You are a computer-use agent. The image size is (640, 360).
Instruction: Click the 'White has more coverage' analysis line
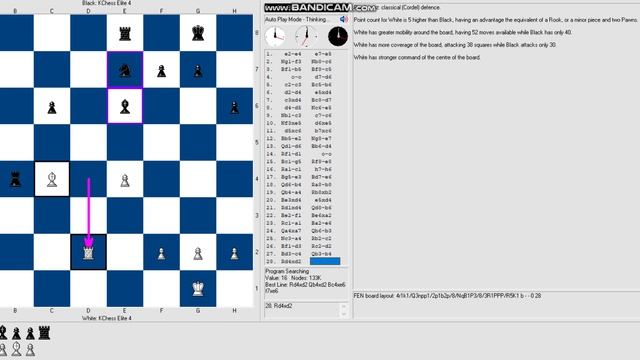click(454, 45)
